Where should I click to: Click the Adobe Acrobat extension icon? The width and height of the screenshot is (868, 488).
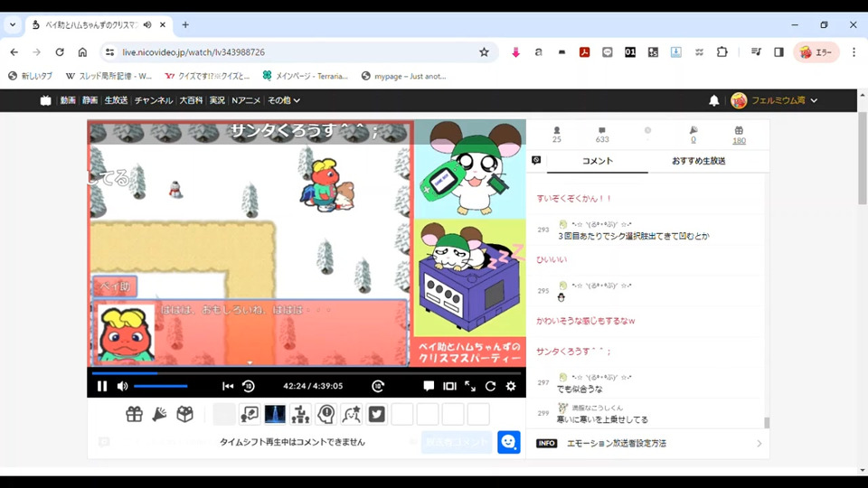tap(584, 52)
